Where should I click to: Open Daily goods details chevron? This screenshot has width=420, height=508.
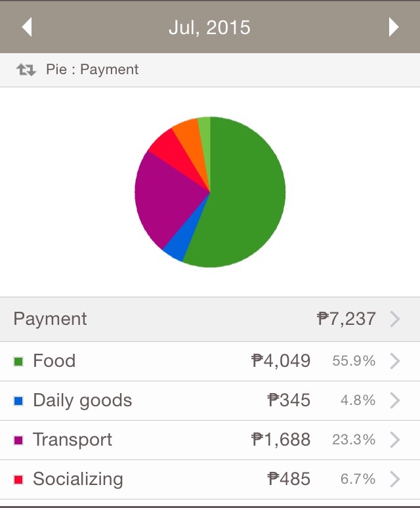[395, 400]
